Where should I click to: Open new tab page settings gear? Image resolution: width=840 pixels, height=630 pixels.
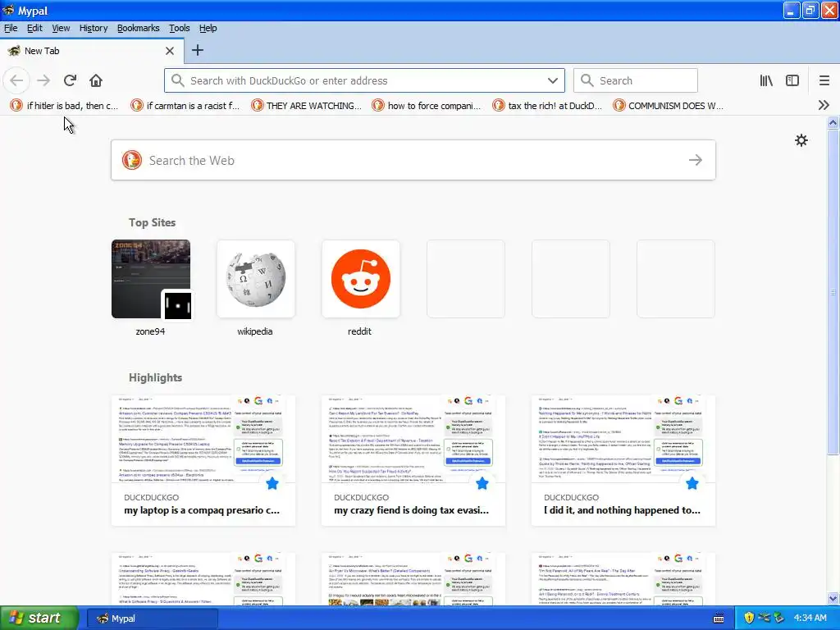[801, 140]
